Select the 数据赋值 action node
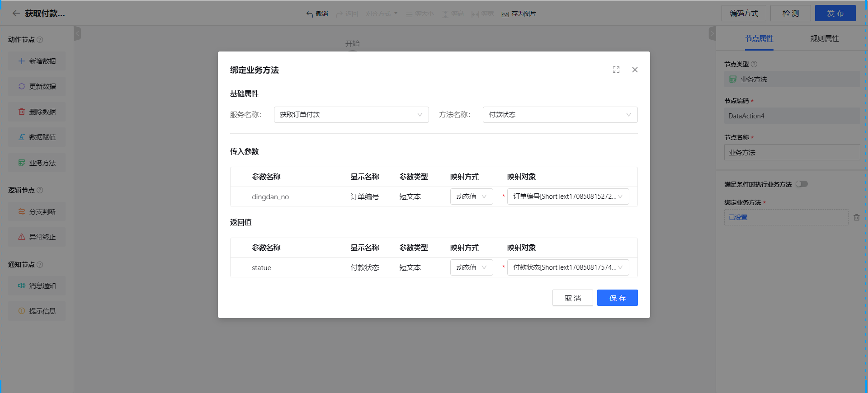 click(x=37, y=137)
